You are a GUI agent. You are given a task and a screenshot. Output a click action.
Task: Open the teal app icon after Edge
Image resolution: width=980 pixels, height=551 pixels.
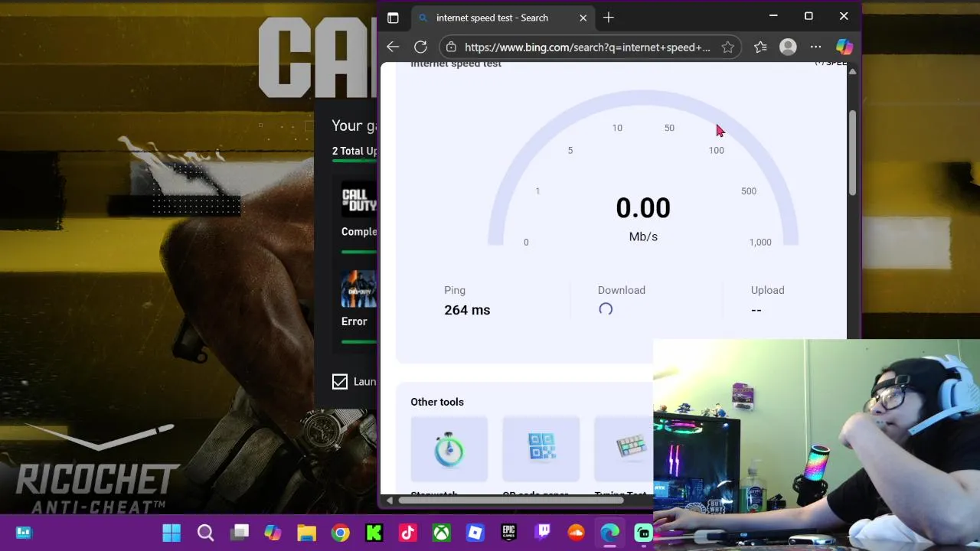click(x=643, y=533)
